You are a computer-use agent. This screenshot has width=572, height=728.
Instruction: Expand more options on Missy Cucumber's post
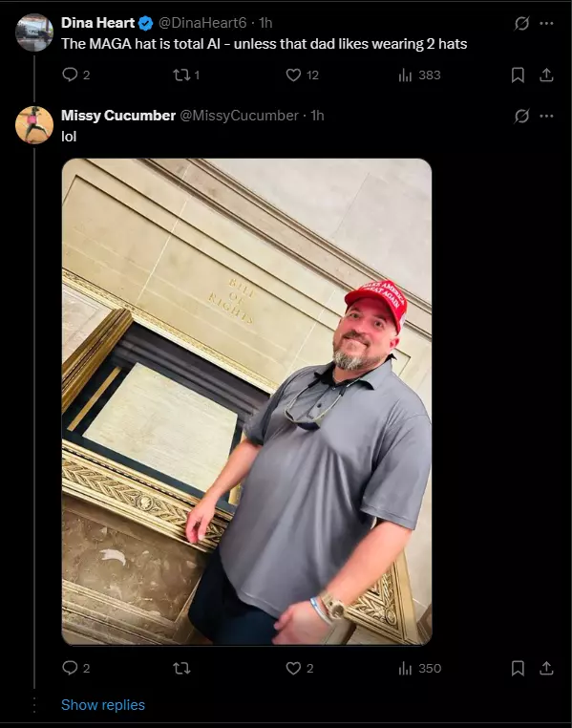point(546,116)
